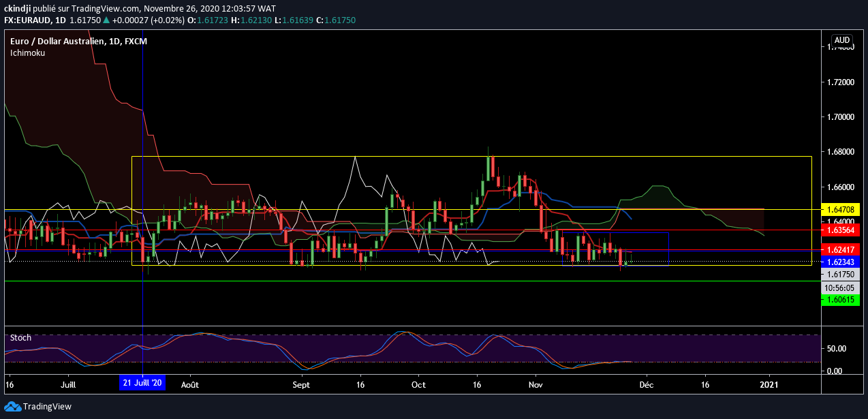Click the 'ckindji' author name
Viewport: 868px width, 419px height.
(x=17, y=7)
